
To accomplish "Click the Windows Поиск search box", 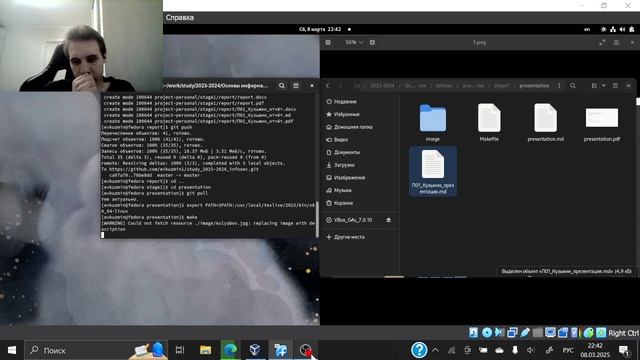I will pyautogui.click(x=96, y=350).
